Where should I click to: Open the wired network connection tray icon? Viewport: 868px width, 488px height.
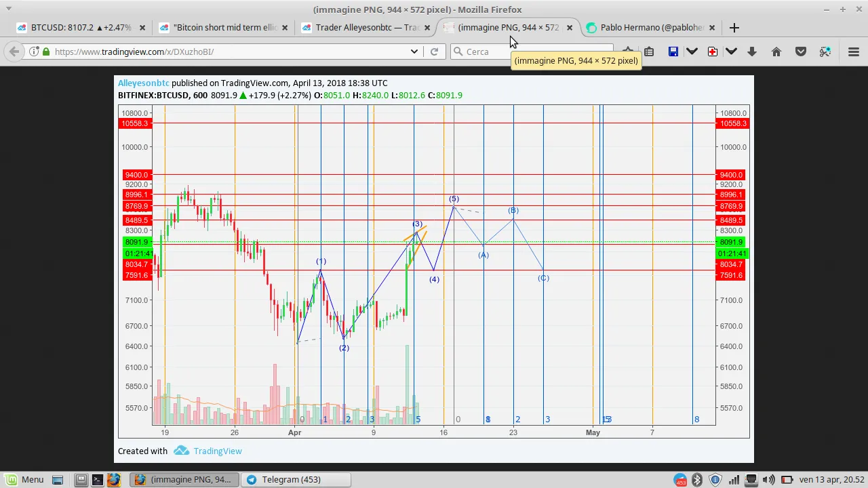click(751, 480)
